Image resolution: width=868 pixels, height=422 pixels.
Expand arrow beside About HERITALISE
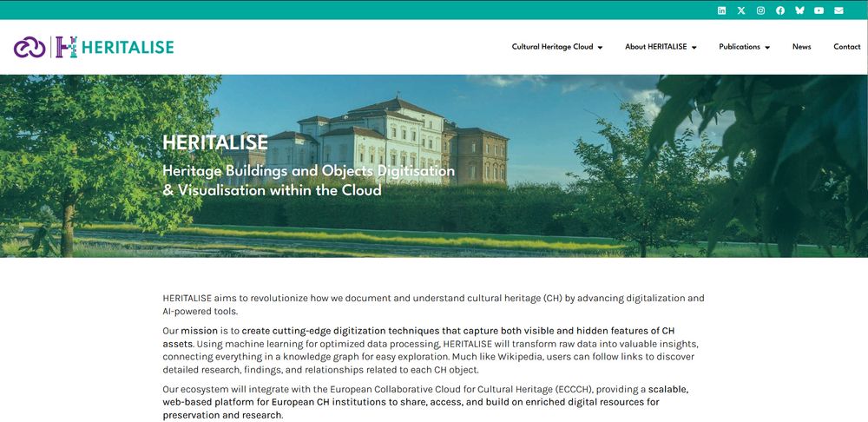click(x=694, y=48)
